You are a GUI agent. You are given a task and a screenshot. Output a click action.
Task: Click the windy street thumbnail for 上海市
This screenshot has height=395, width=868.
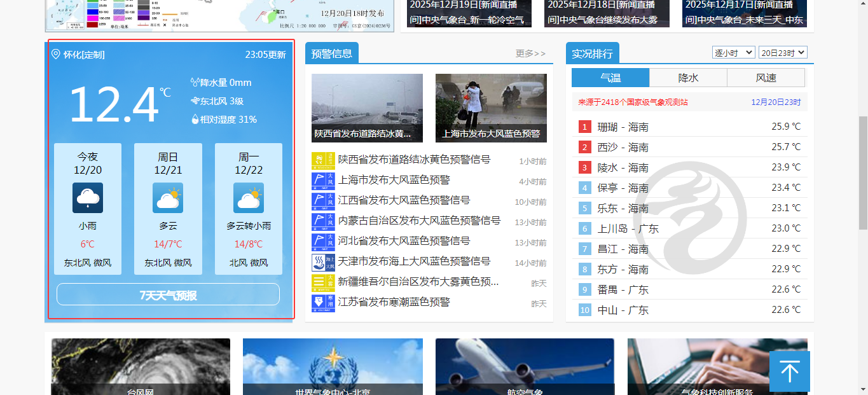491,107
